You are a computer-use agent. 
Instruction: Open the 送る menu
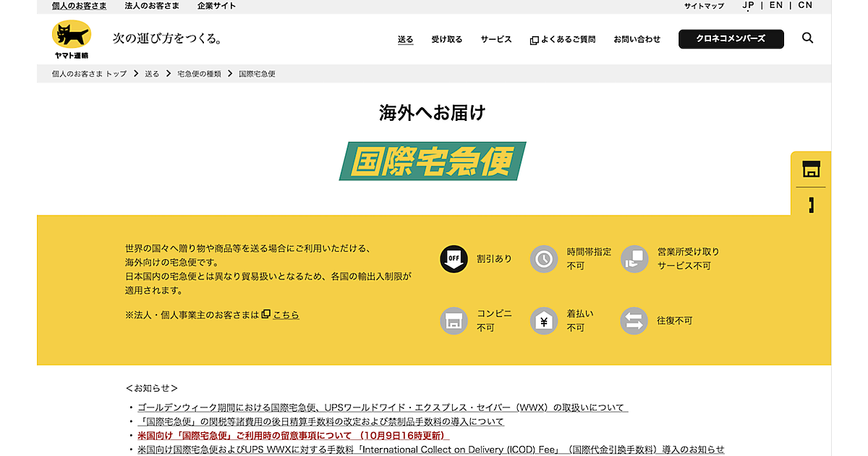(x=405, y=39)
